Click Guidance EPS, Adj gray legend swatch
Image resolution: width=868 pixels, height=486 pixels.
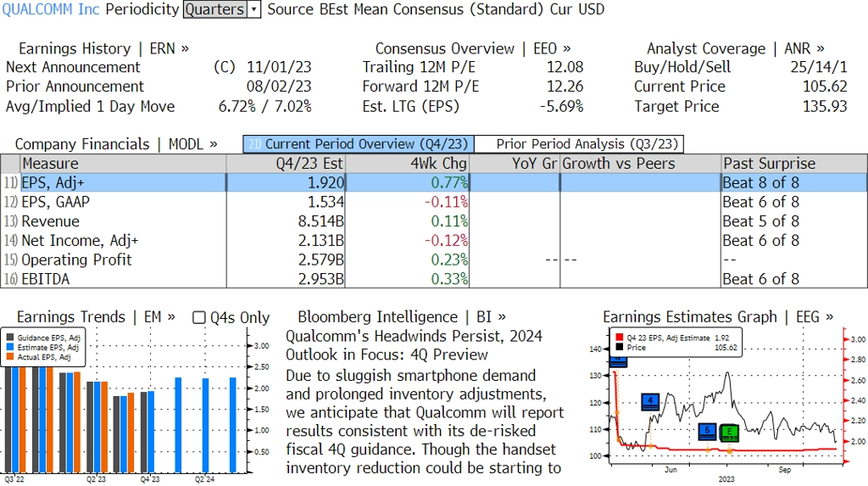pyautogui.click(x=10, y=338)
